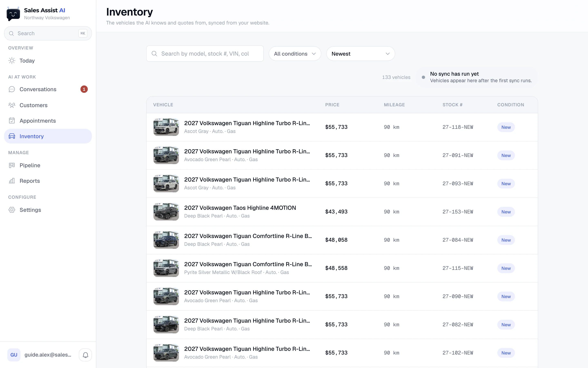Click the CONDITION column header
The image size is (588, 368).
510,105
